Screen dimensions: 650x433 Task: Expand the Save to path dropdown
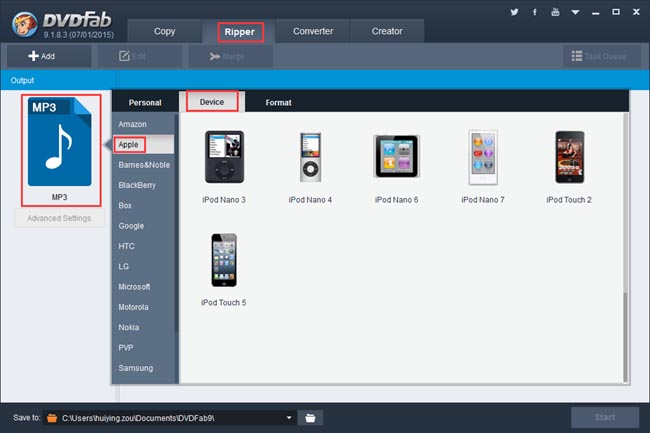[289, 418]
